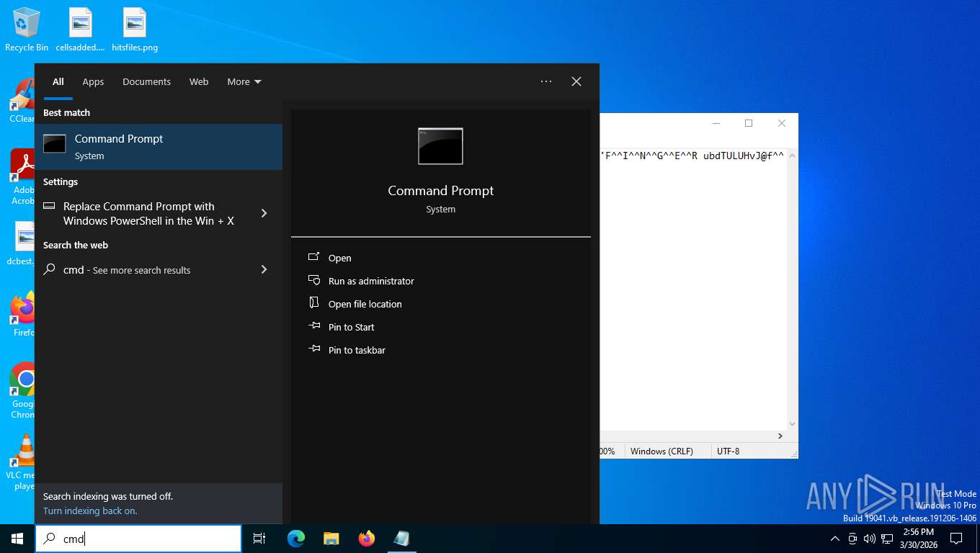Minimize the Notepad window

pos(716,123)
